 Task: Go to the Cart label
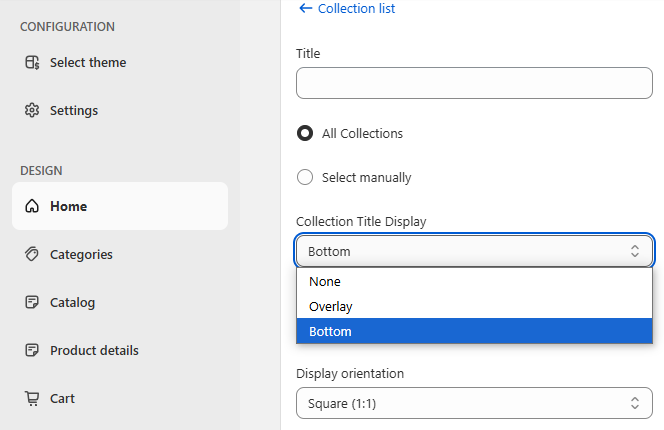point(62,398)
